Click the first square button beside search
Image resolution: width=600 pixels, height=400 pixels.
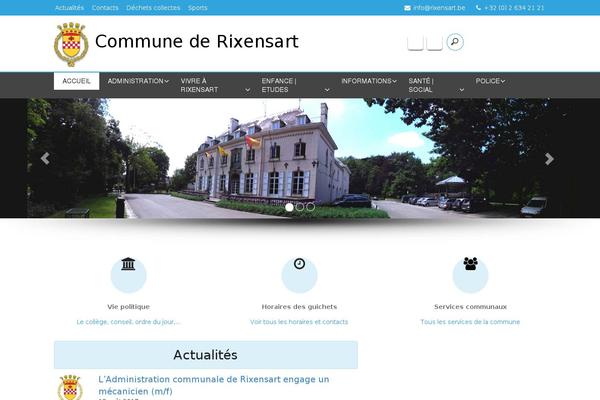pos(415,42)
